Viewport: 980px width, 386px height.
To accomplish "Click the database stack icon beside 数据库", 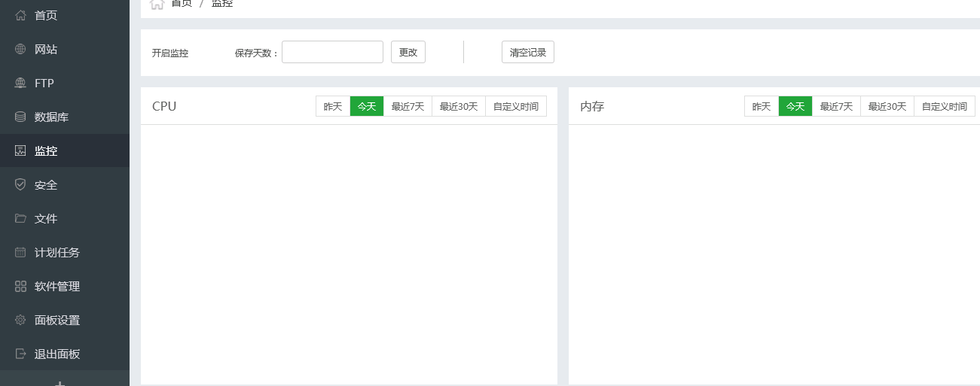I will click(x=20, y=117).
